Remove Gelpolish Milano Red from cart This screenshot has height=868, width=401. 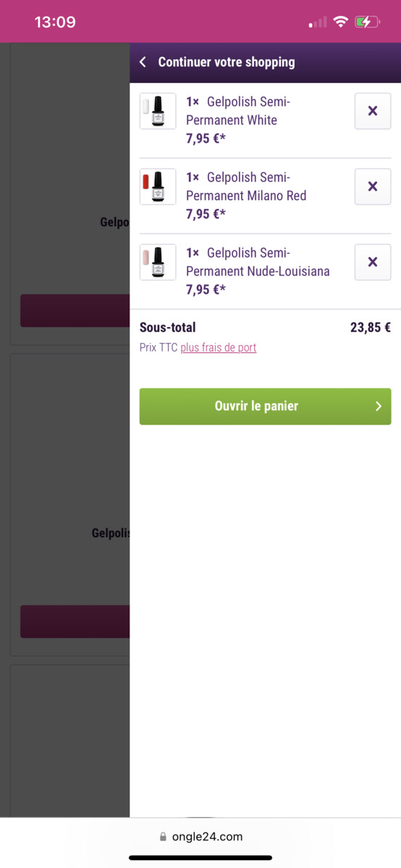pos(373,187)
